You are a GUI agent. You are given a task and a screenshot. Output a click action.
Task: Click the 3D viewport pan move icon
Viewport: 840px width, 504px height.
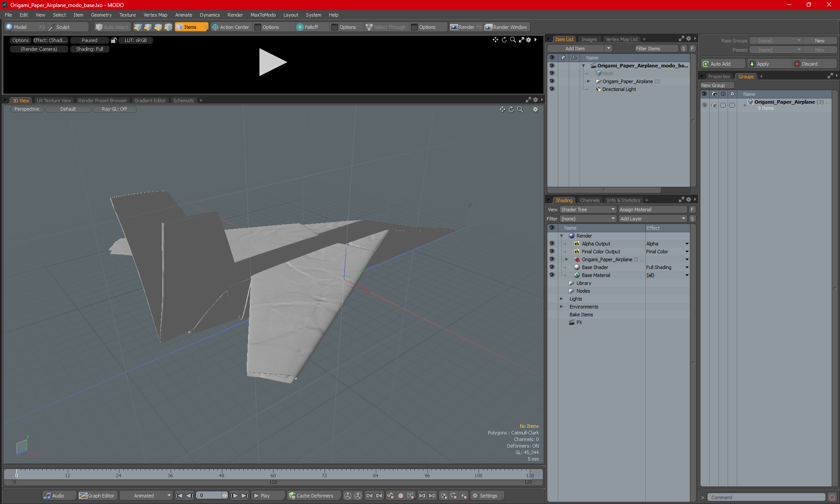click(x=502, y=109)
